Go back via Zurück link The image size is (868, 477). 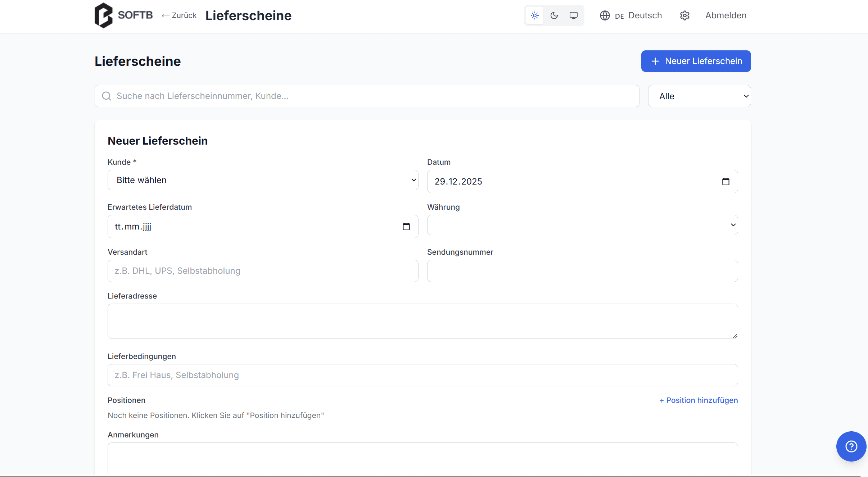point(179,15)
